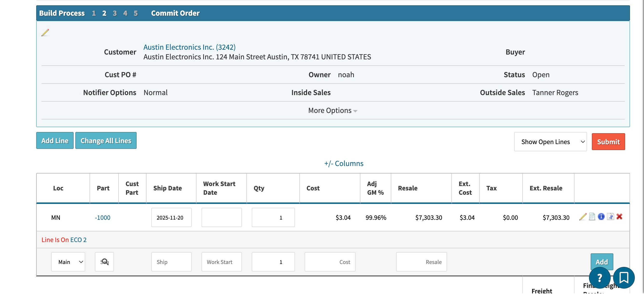Click the Work Start date input of MN line
Viewport: 644px width, 305px height.
point(222,217)
